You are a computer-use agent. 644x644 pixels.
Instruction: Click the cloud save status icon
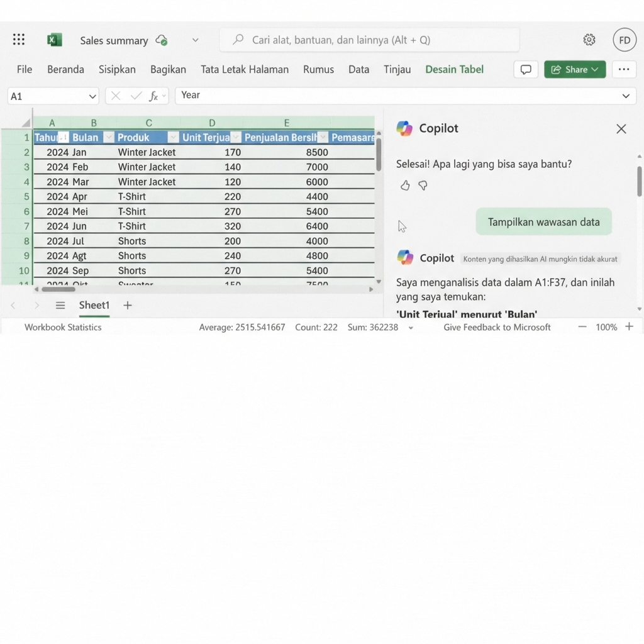(161, 40)
